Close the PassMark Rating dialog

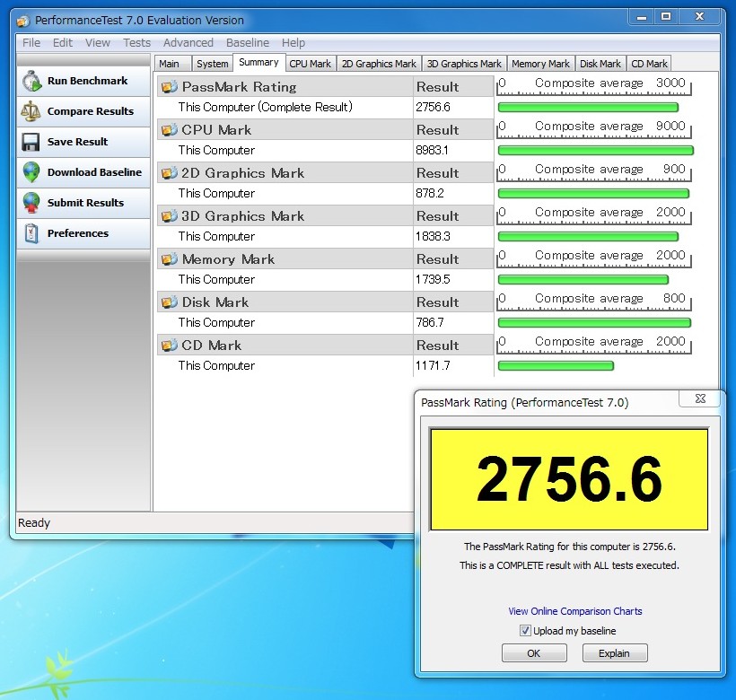click(x=700, y=398)
